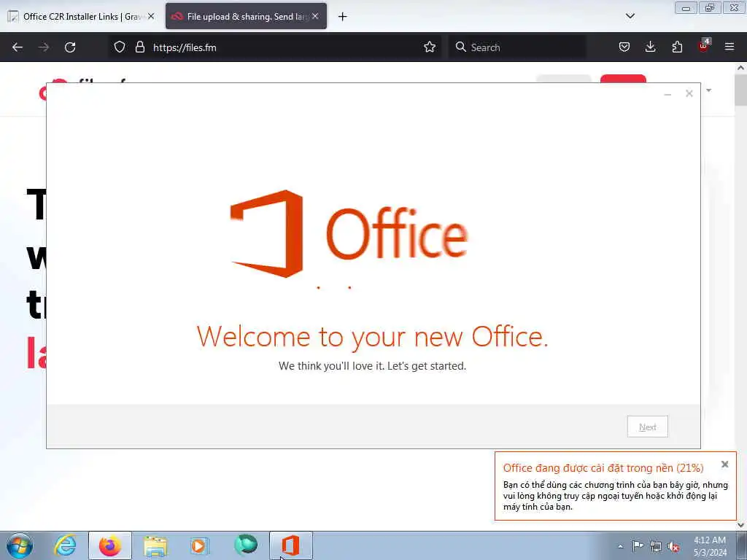Image resolution: width=747 pixels, height=560 pixels.
Task: Click the files.fm header dropdown arrow
Action: click(x=709, y=90)
